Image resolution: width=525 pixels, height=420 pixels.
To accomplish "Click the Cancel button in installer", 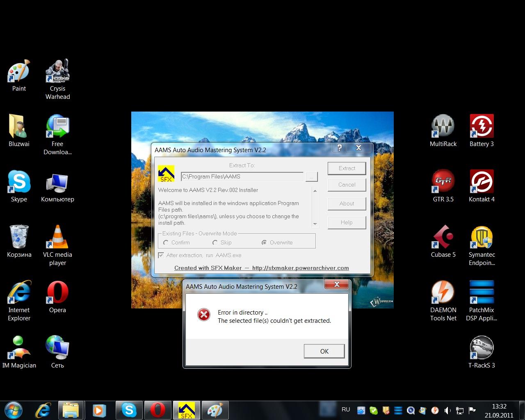I will [347, 185].
